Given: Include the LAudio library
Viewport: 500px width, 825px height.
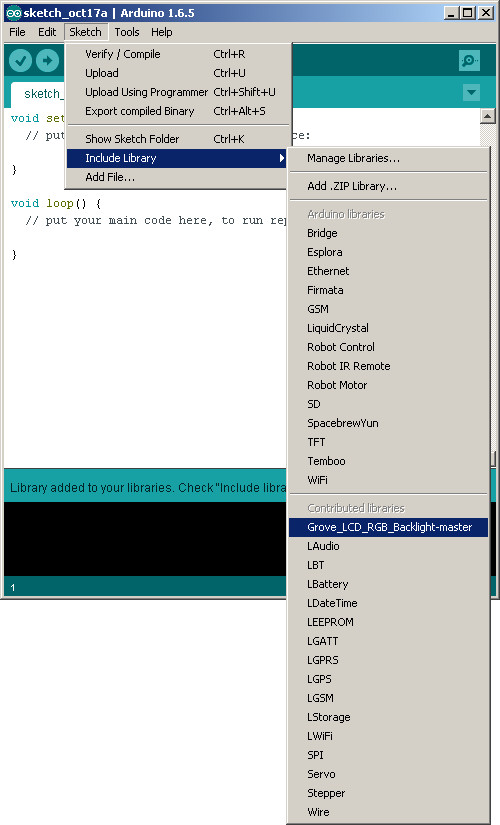Looking at the screenshot, I should [388, 546].
